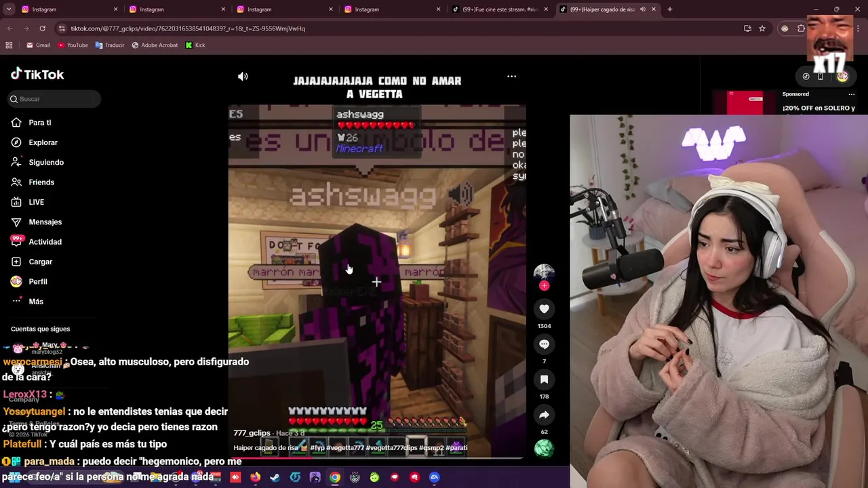Screen dimensions: 868x488
Task: Close the Haiper cagado de risa tab
Action: coord(654,9)
